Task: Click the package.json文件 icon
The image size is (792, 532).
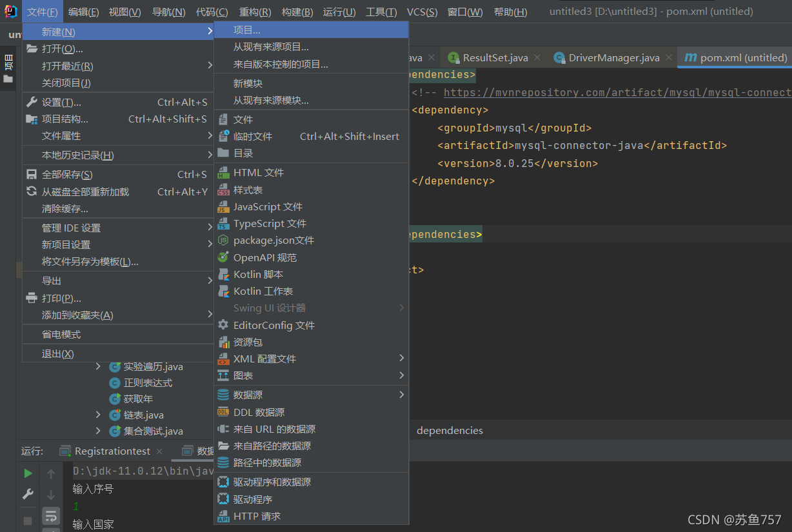Action: (x=223, y=240)
